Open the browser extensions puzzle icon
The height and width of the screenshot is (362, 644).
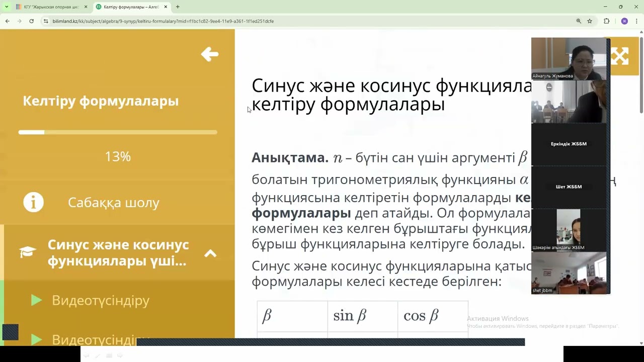(606, 21)
